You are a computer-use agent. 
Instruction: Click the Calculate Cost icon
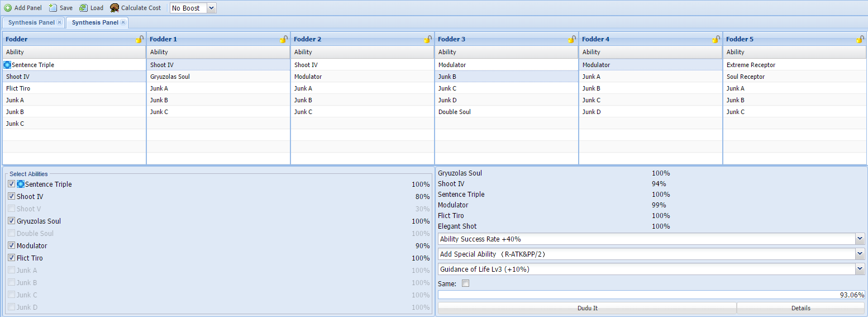pyautogui.click(x=115, y=8)
